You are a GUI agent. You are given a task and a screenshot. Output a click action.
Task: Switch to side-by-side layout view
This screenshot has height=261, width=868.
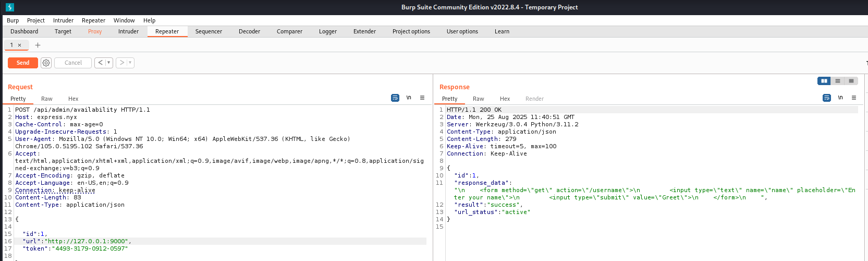824,81
